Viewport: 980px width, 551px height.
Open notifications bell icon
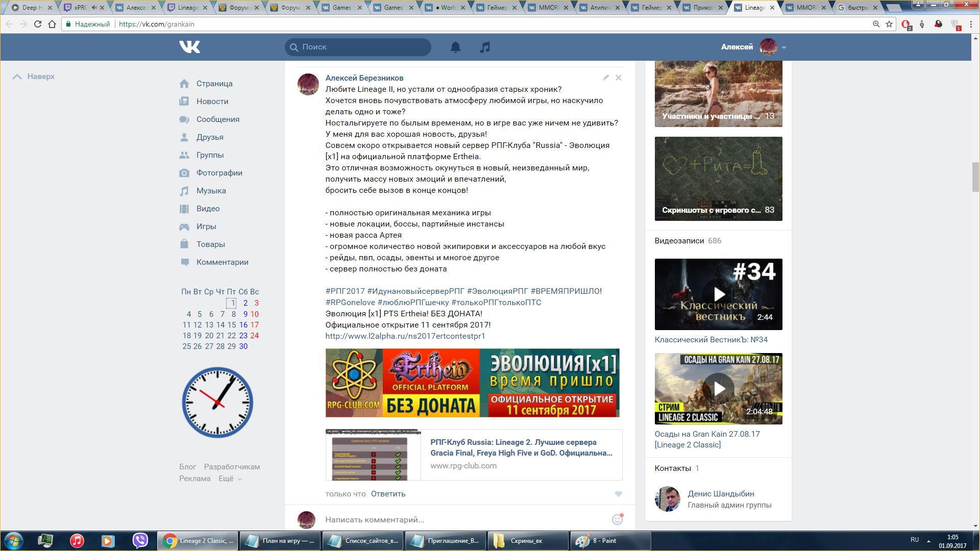(x=455, y=47)
